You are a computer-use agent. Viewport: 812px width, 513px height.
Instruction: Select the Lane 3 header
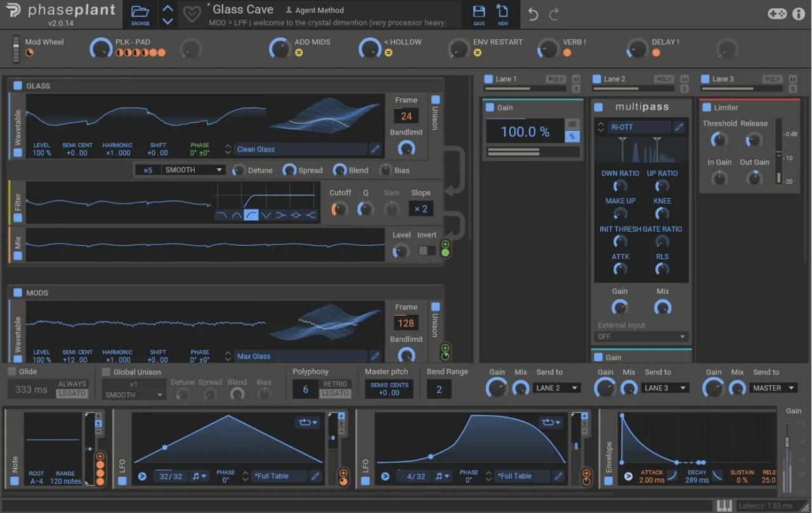coord(723,79)
